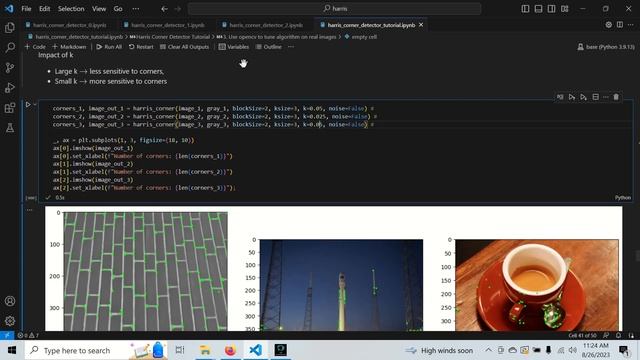
Task: Open the Variables panel
Action: (x=233, y=47)
